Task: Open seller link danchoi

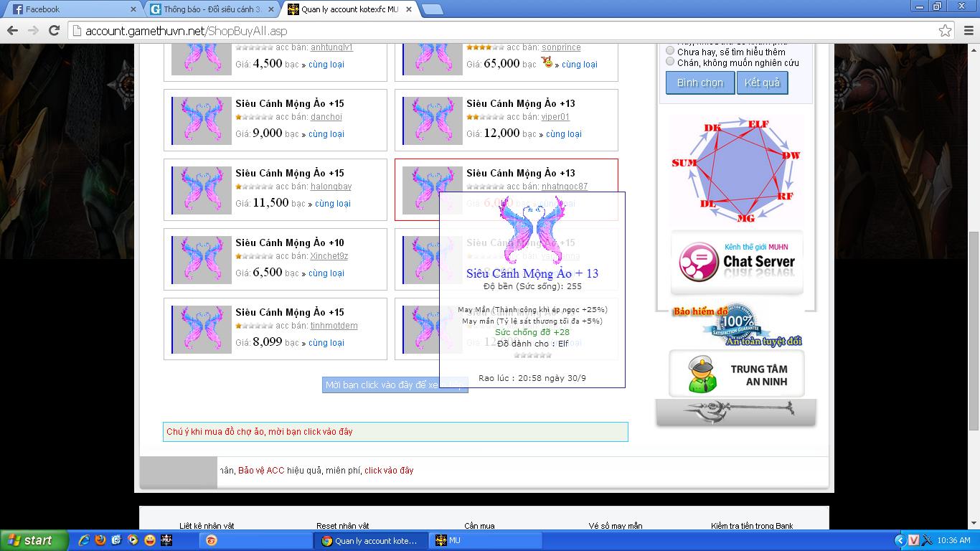Action: coord(326,117)
